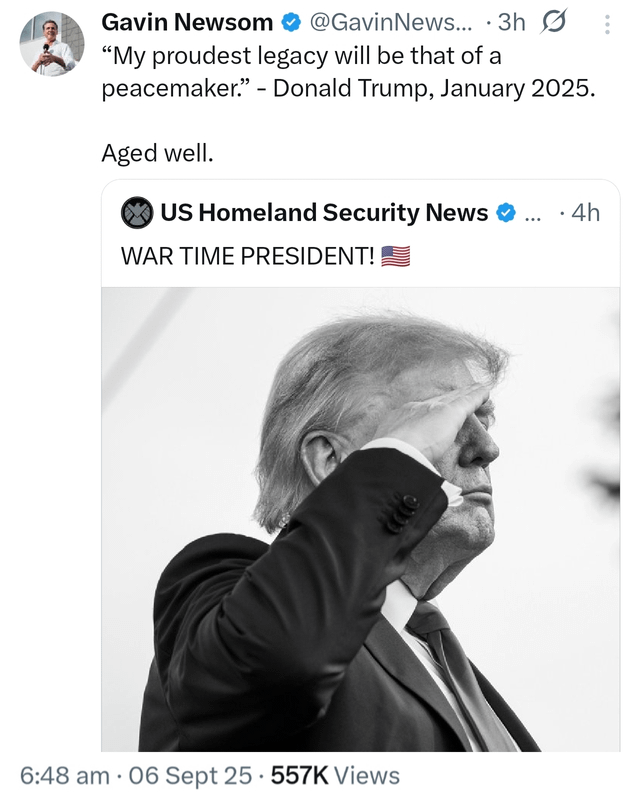
Task: Tap the Grok slashed-circle icon
Action: 554,23
